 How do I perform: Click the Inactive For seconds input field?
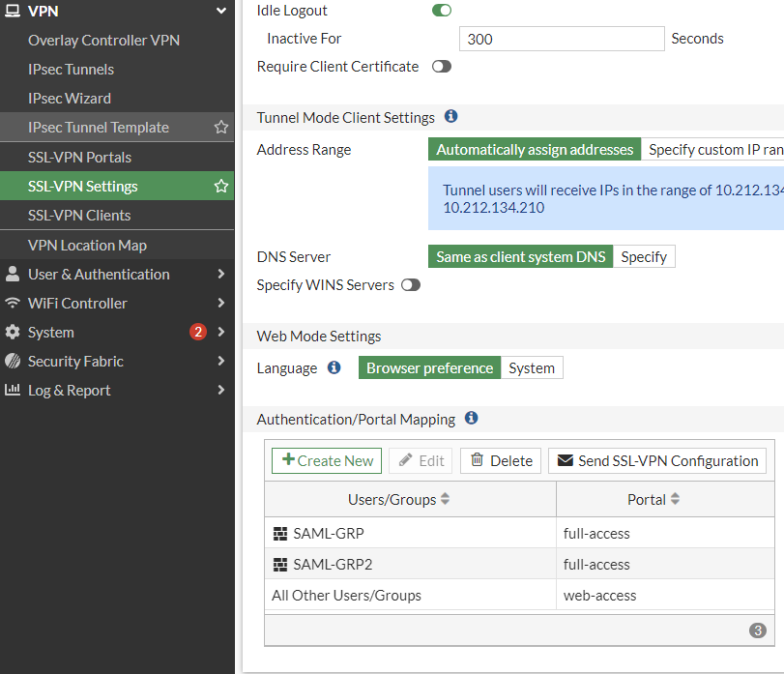coord(561,39)
